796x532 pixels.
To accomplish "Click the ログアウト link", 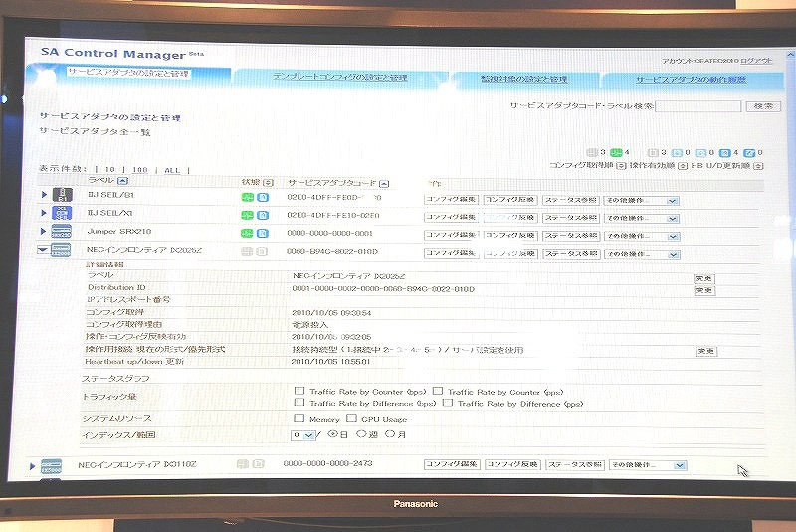I will coord(755,61).
